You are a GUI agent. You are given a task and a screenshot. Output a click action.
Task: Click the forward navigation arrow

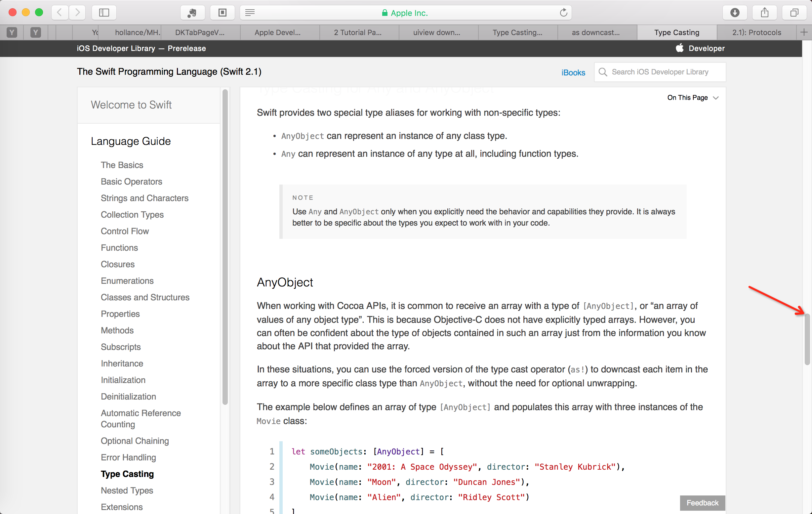(x=77, y=13)
